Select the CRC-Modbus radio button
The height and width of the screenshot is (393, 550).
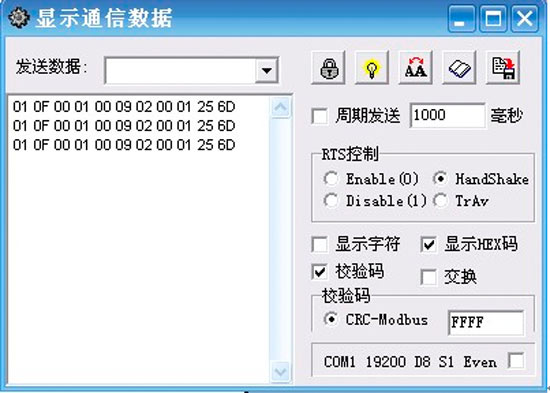click(x=331, y=319)
